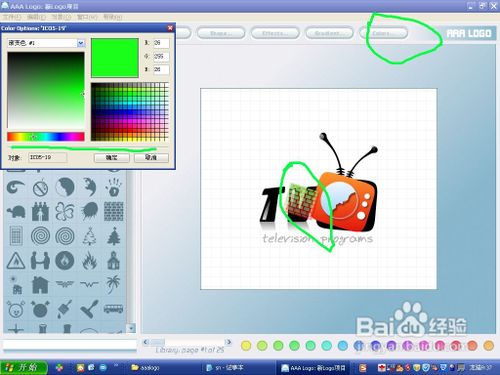Select the church building shape
The width and height of the screenshot is (500, 375).
[114, 260]
